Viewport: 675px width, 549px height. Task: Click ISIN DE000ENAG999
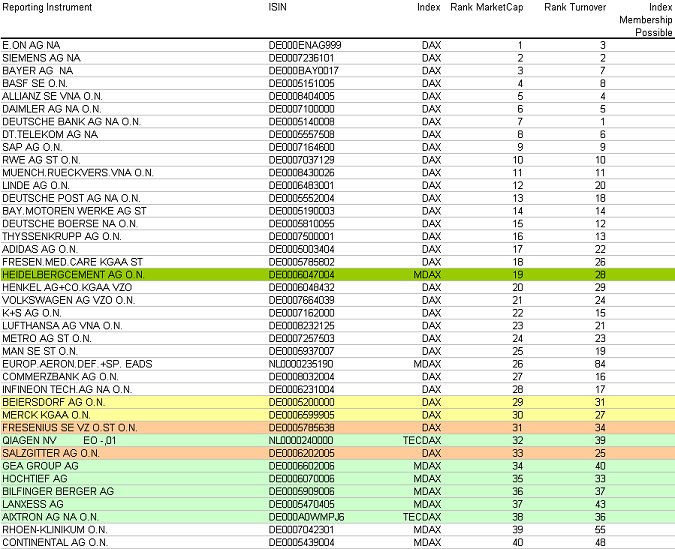click(305, 45)
